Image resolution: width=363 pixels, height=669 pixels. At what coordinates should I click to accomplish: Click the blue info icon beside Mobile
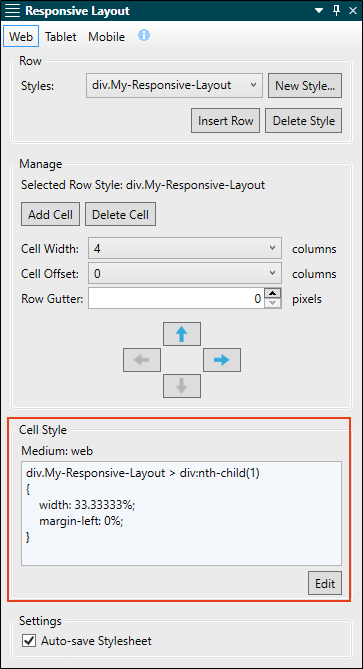(x=144, y=35)
